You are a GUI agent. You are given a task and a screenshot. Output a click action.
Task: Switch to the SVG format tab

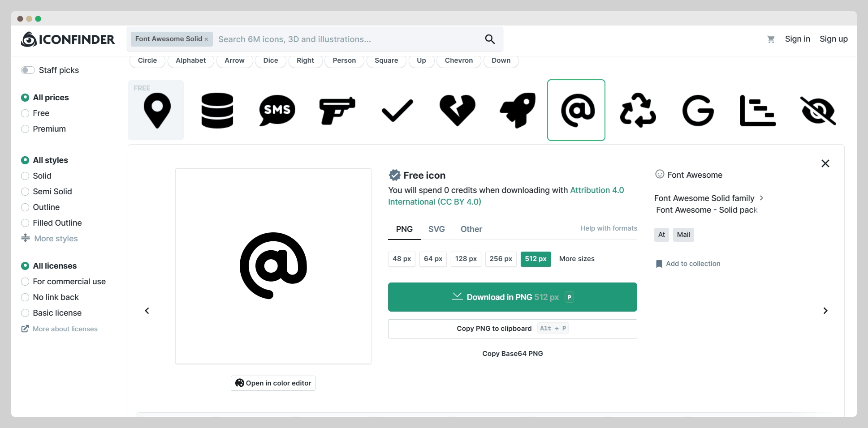tap(436, 229)
